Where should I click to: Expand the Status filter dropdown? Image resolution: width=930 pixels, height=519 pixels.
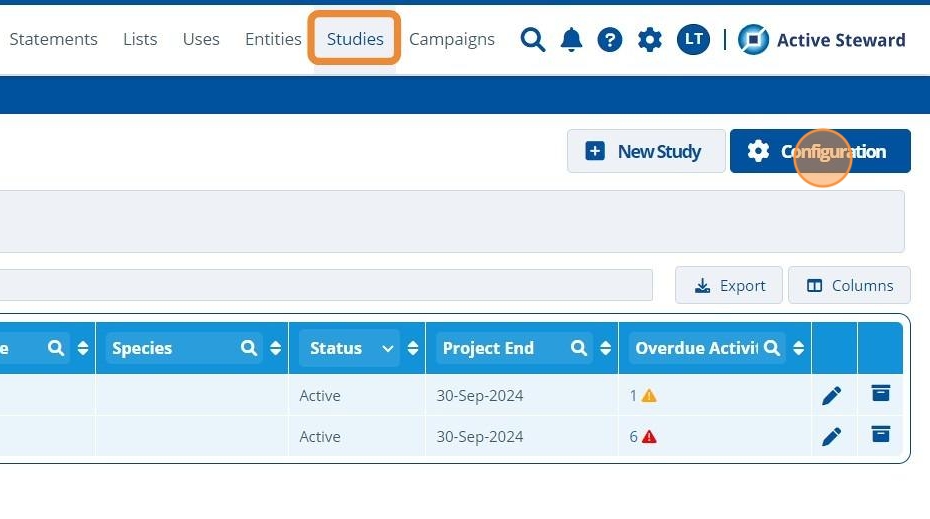[388, 348]
